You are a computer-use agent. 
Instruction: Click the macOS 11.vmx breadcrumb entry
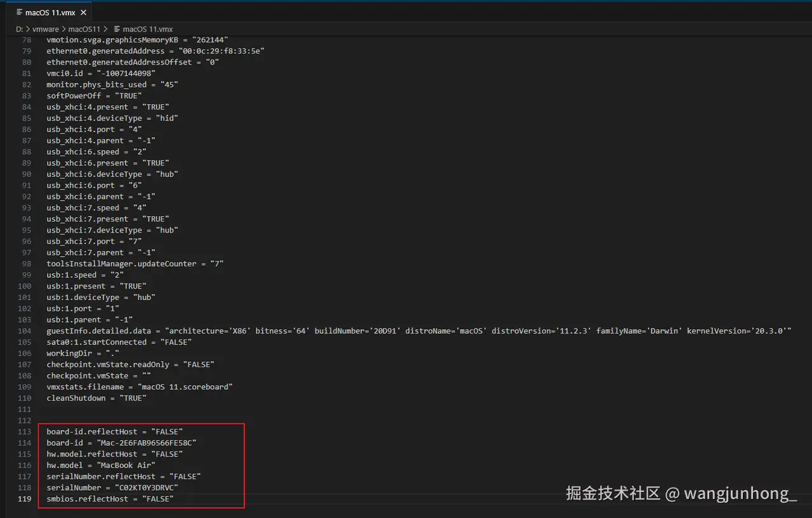(x=148, y=29)
